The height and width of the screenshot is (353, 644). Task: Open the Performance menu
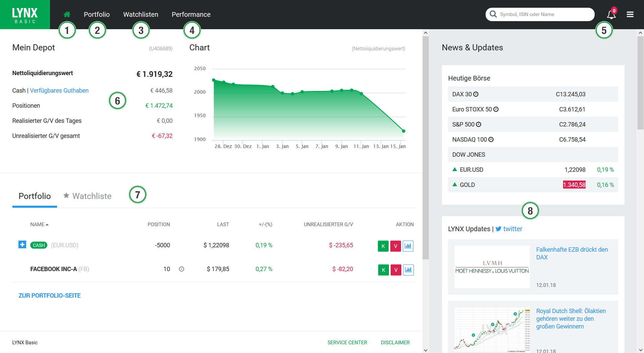[x=191, y=14]
